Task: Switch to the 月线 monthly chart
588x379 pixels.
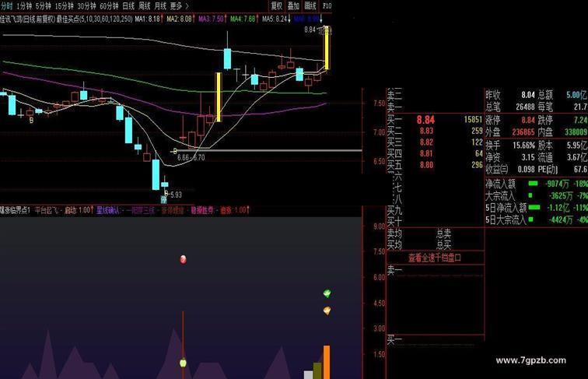Action: point(160,5)
